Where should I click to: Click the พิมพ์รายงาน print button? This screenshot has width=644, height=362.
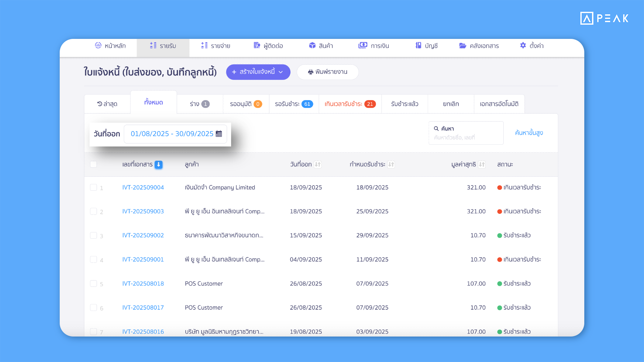pyautogui.click(x=328, y=72)
